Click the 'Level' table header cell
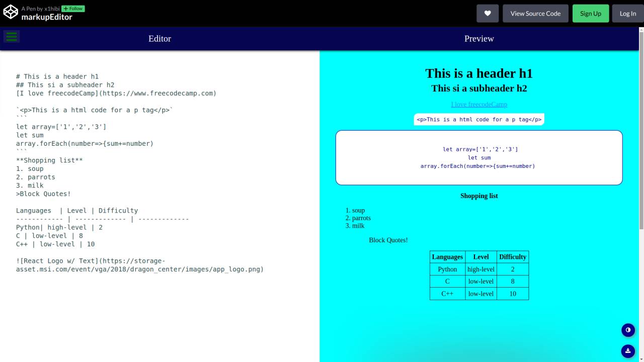Image resolution: width=644 pixels, height=362 pixels. point(481,257)
